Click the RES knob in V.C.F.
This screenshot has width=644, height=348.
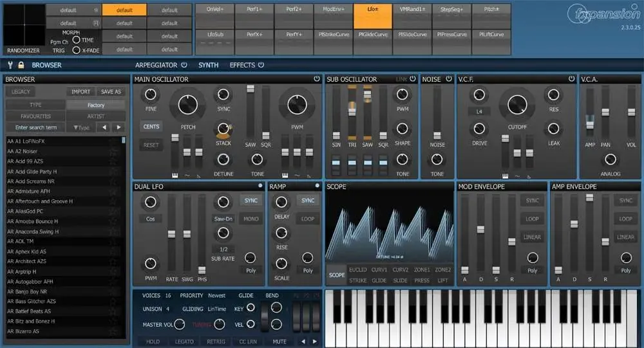553,95
